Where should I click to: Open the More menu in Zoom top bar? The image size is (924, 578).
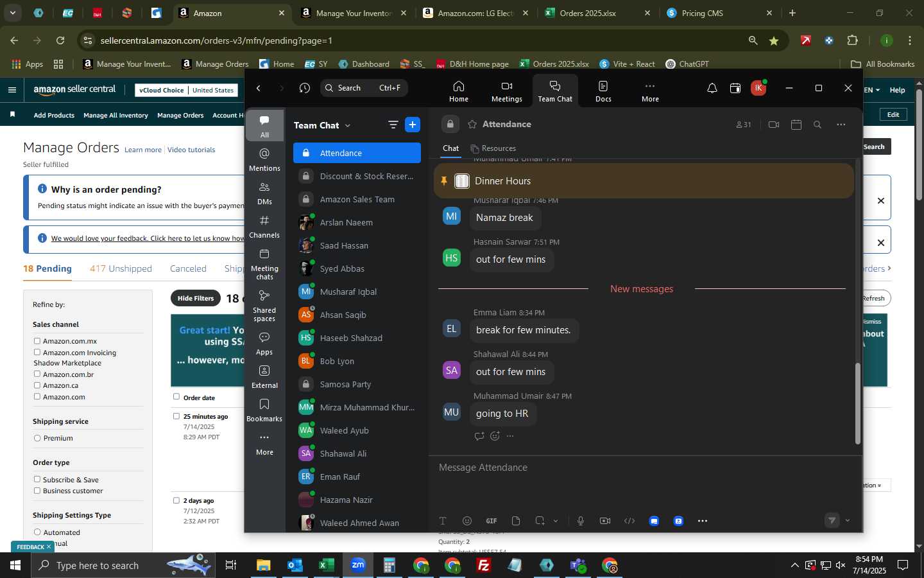click(650, 91)
